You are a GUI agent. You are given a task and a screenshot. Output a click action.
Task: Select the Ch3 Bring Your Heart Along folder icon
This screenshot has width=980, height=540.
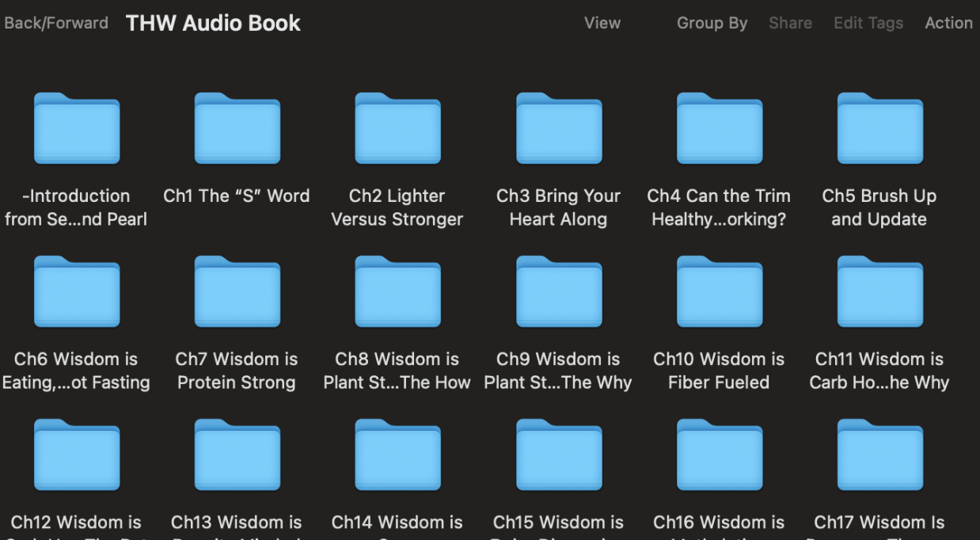(x=559, y=128)
